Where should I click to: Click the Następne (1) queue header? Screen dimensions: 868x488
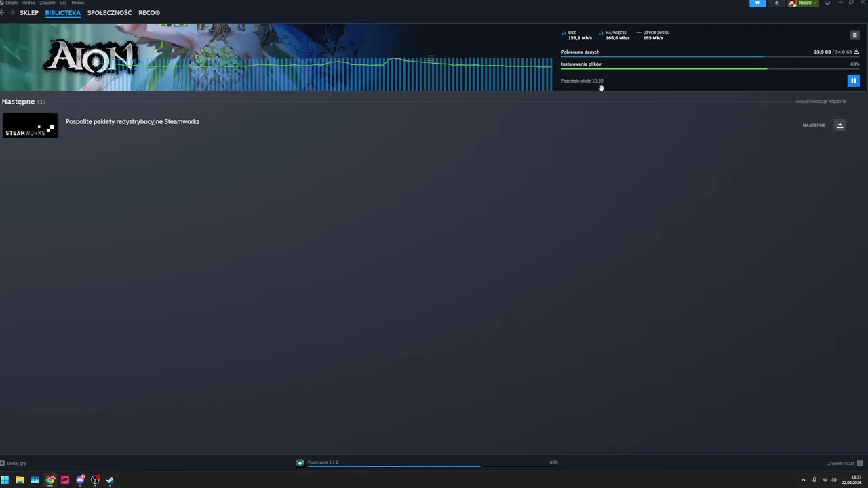click(23, 102)
